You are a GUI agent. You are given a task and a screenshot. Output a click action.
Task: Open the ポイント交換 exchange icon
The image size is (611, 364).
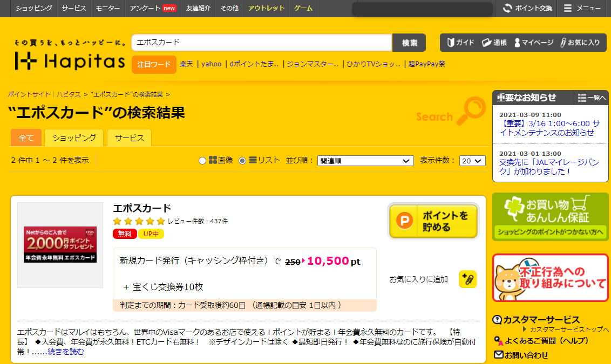tap(527, 8)
